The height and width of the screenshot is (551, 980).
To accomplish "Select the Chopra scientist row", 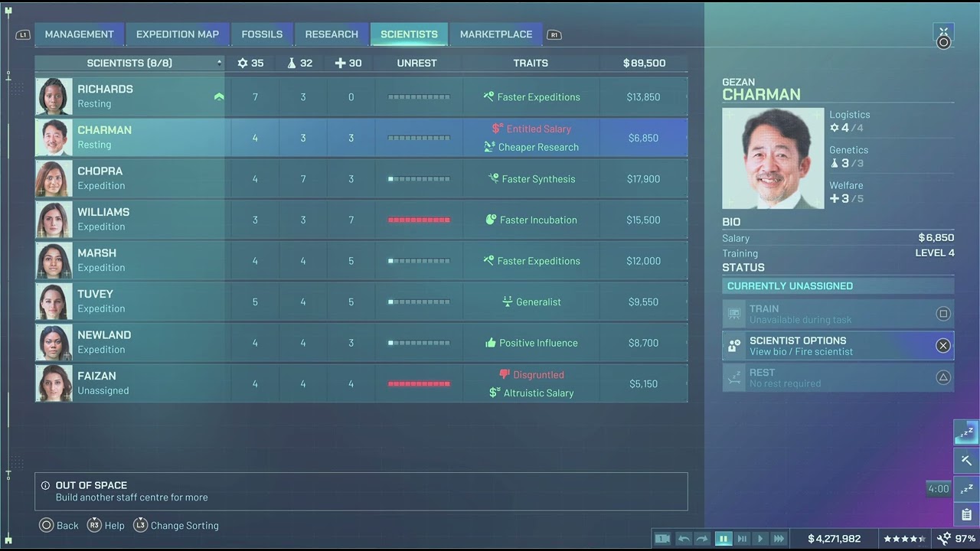I will pyautogui.click(x=361, y=179).
